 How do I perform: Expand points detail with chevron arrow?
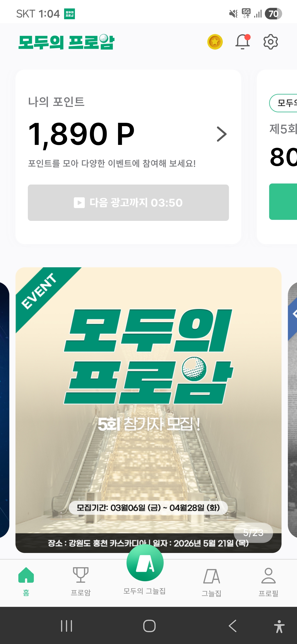(x=222, y=134)
